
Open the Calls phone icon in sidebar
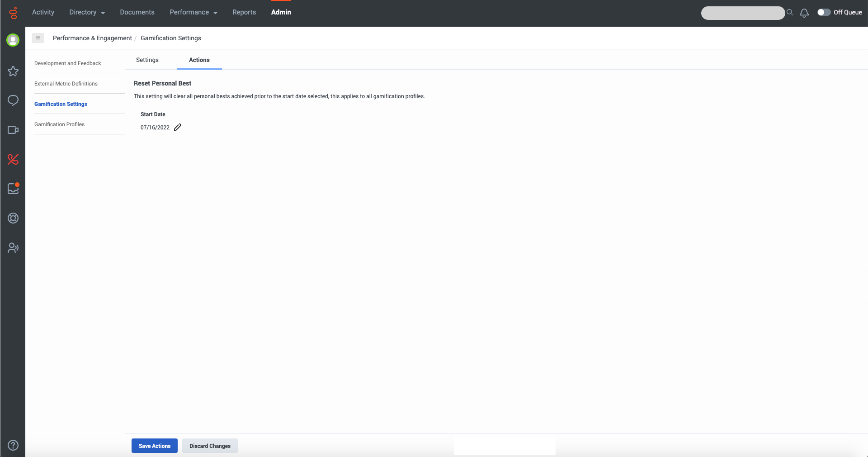[x=13, y=159]
